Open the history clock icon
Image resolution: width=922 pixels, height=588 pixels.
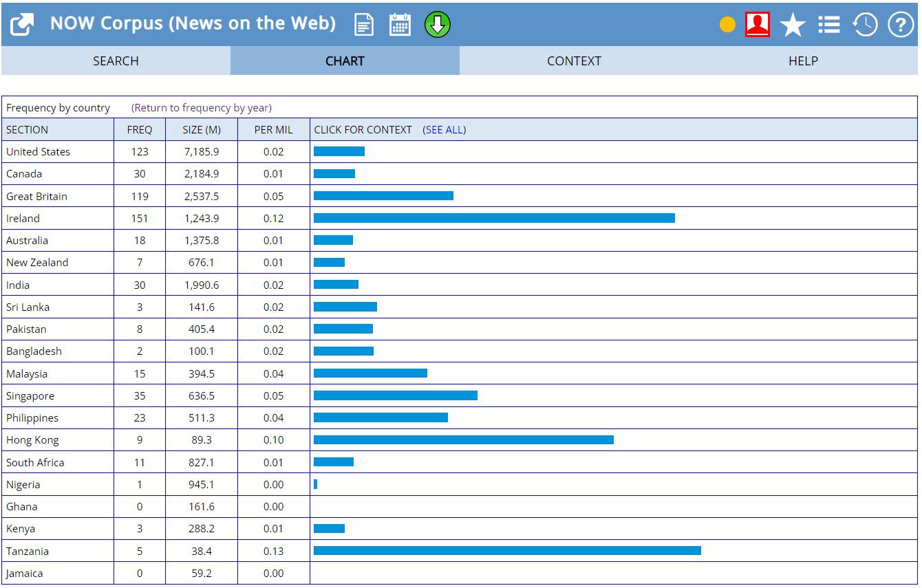point(865,25)
